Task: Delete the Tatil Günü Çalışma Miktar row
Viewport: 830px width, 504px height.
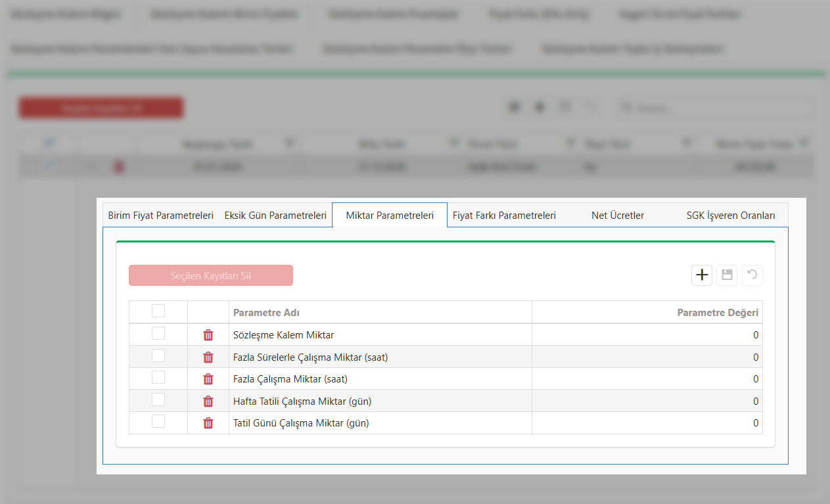Action: coord(208,423)
